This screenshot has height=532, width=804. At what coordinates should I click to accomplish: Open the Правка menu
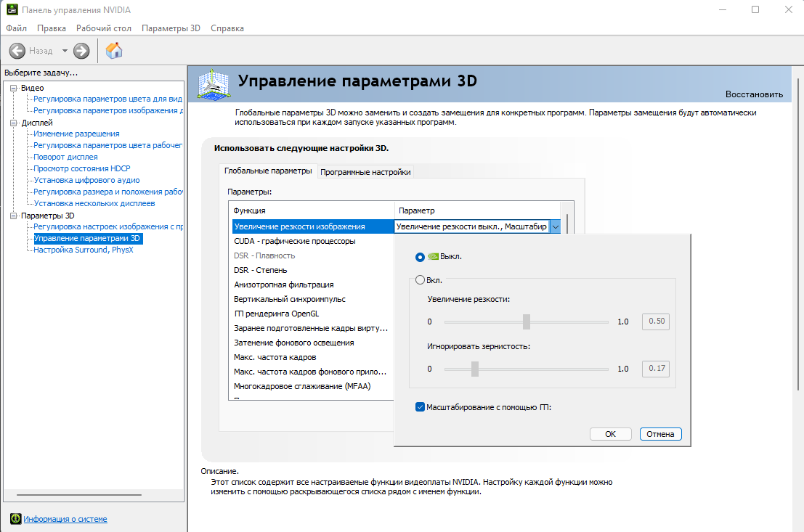[x=52, y=28]
